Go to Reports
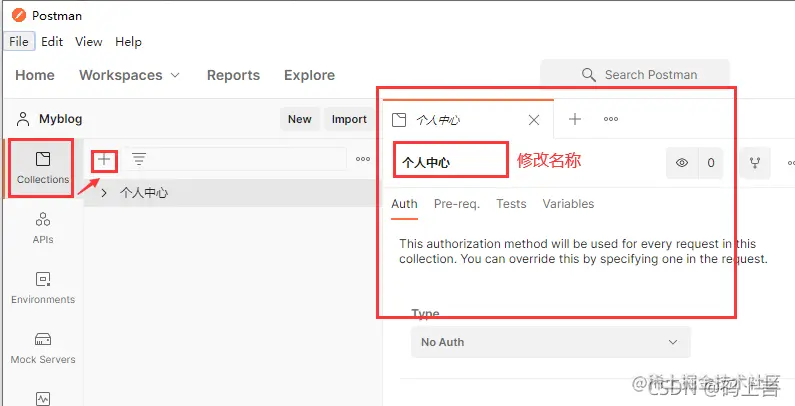 (x=233, y=75)
